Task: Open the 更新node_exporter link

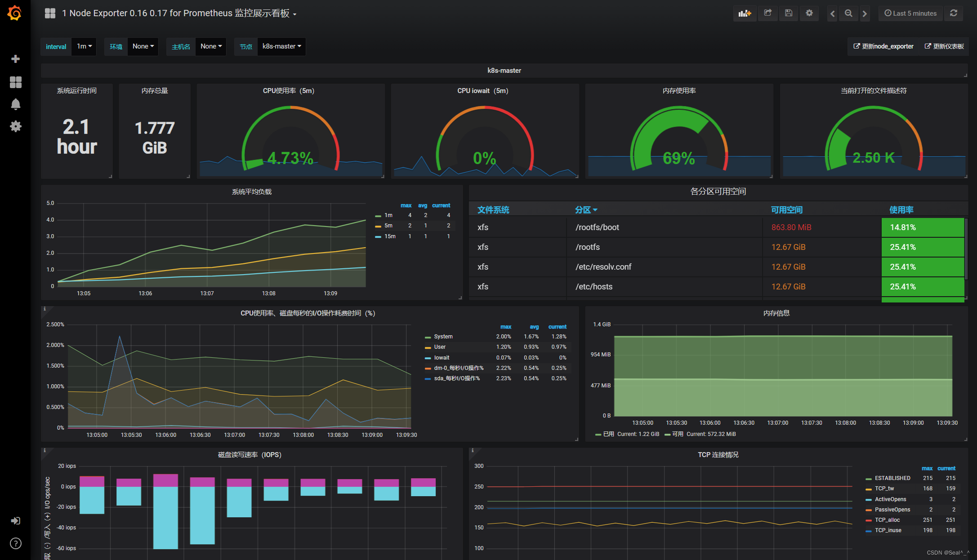Action: [x=883, y=46]
